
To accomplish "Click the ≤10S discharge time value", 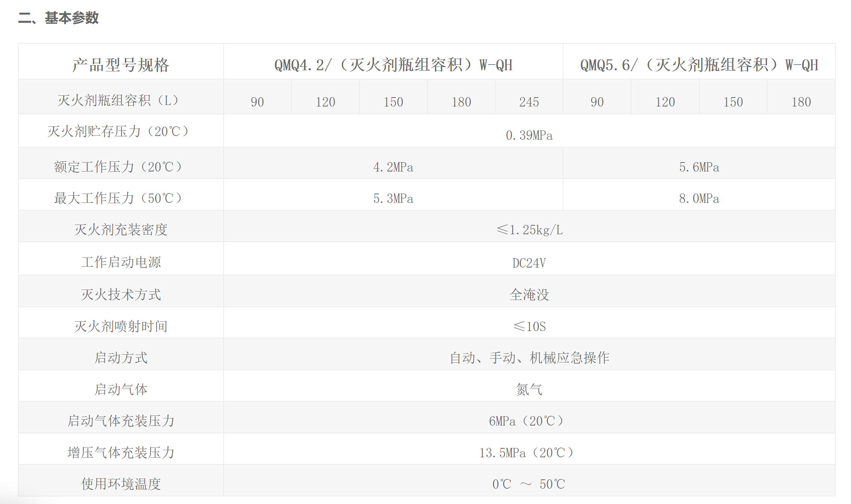I will coord(529,326).
